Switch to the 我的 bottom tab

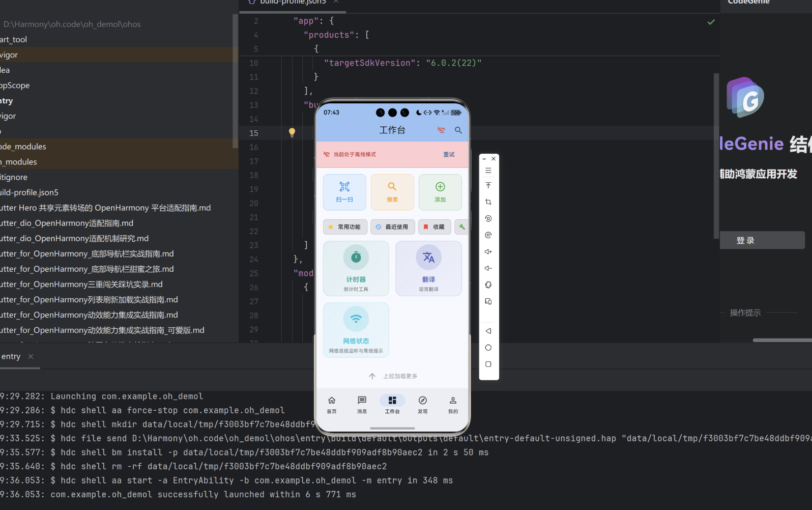click(453, 405)
